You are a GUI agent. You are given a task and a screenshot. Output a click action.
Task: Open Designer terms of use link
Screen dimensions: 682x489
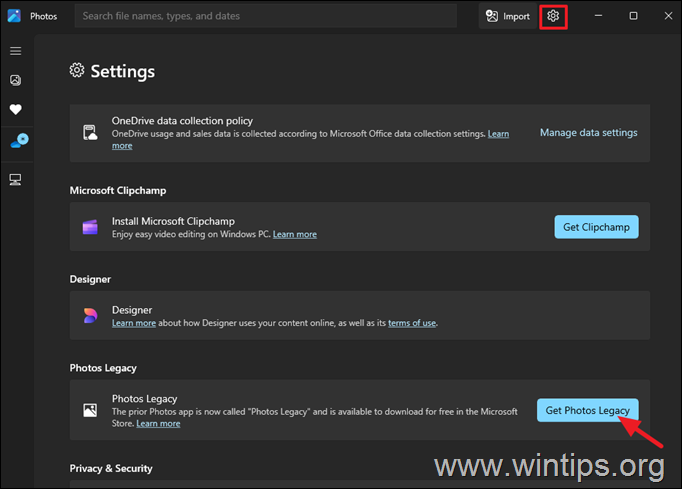click(x=412, y=323)
